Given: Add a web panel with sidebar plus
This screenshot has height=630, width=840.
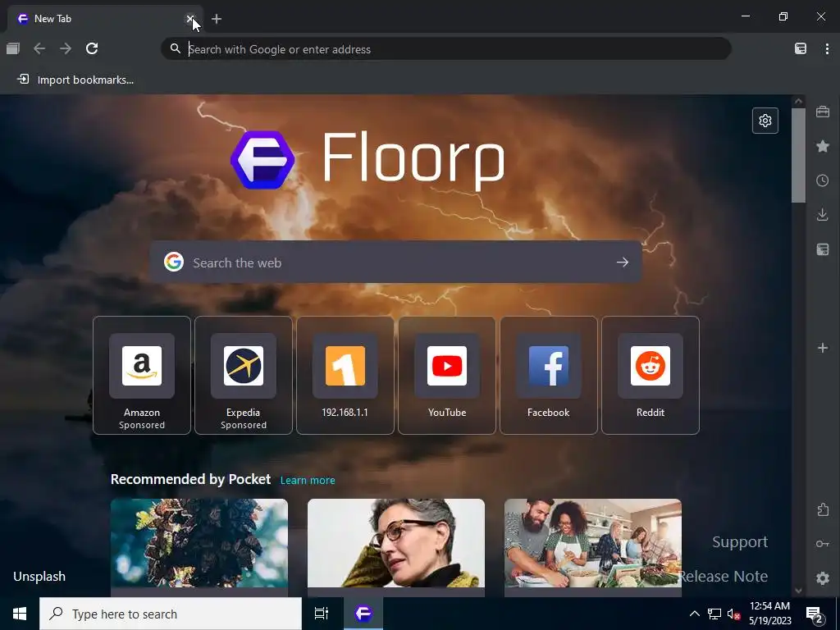Looking at the screenshot, I should [x=823, y=348].
